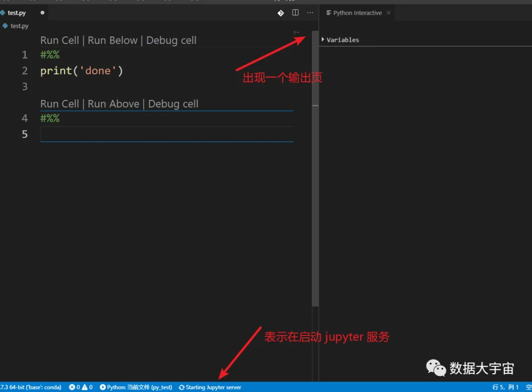The image size is (532, 392).
Task: Click Run Cell above line 1
Action: tap(60, 40)
